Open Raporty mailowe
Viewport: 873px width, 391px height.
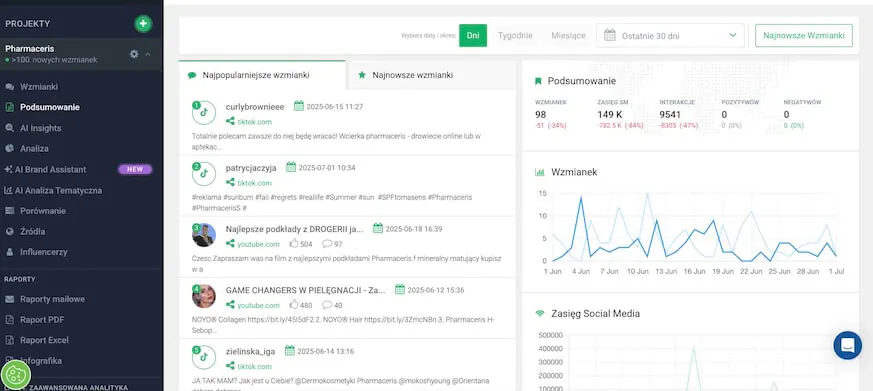[x=52, y=299]
